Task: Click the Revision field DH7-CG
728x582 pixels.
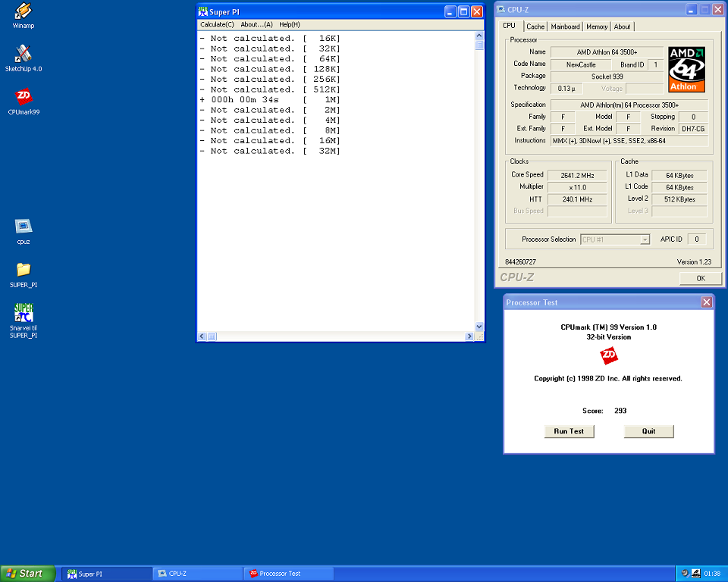Action: point(693,129)
